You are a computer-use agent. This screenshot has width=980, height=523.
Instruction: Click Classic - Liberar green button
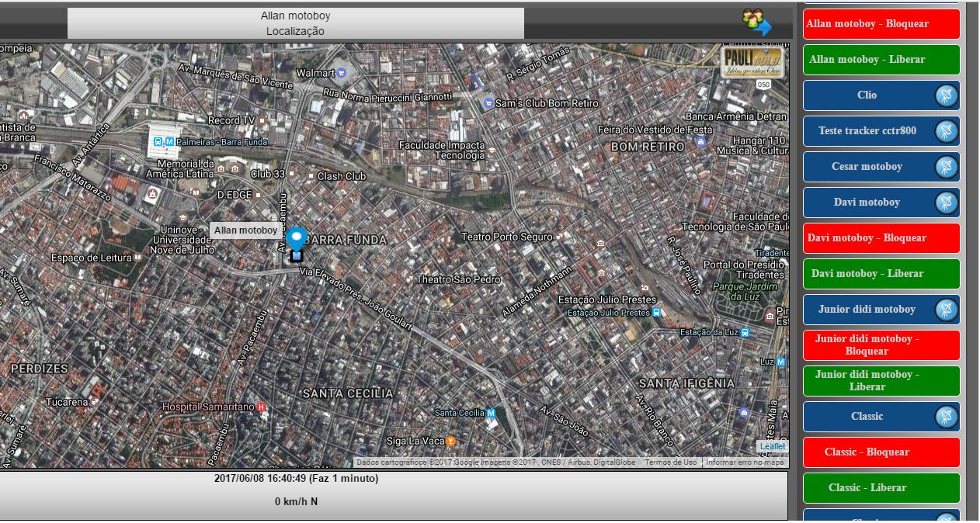tap(881, 488)
